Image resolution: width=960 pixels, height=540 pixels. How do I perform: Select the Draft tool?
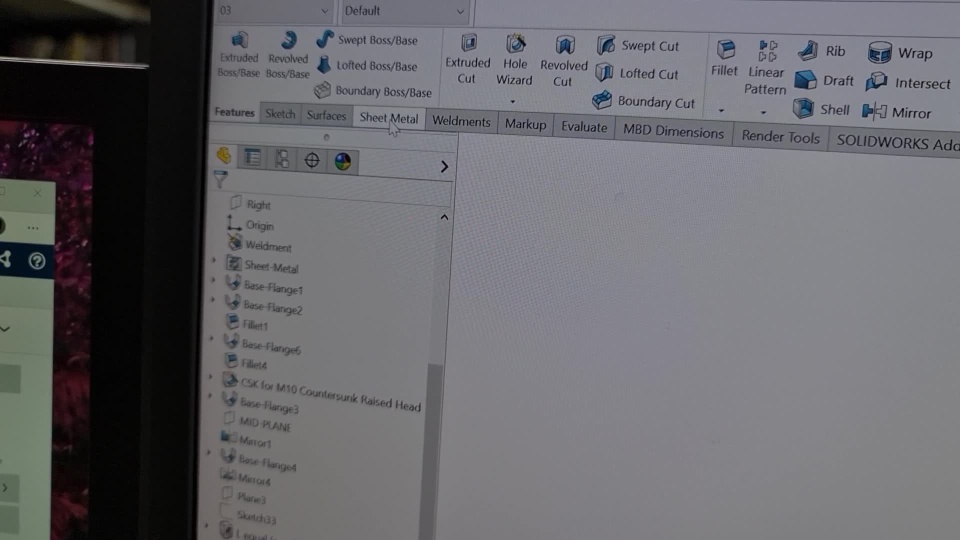824,80
